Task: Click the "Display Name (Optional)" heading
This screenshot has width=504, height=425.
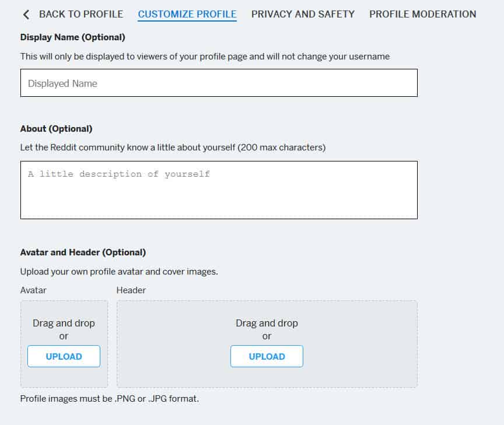Action: [x=72, y=37]
